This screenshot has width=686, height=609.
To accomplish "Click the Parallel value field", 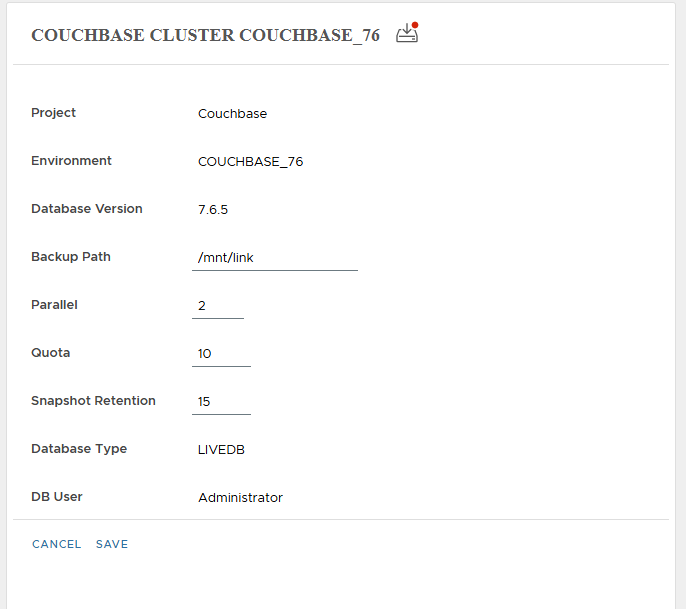I will coord(217,306).
